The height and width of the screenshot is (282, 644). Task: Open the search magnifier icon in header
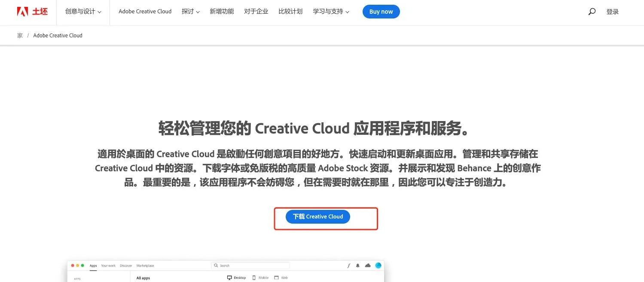592,12
